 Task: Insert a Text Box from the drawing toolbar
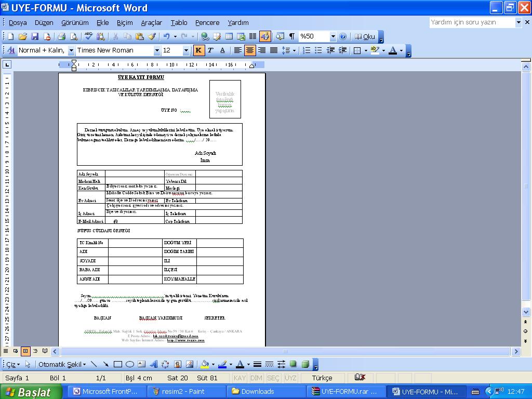point(141,364)
